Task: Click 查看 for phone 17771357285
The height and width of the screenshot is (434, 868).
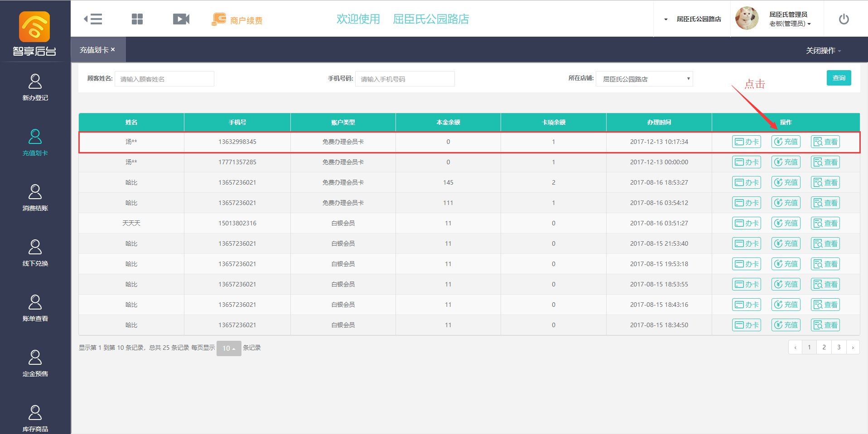Action: [x=825, y=162]
